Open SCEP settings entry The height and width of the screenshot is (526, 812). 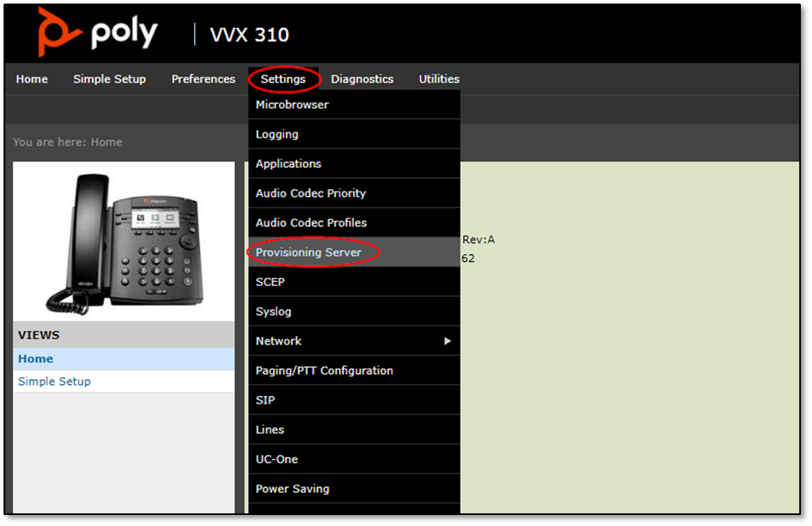[354, 282]
